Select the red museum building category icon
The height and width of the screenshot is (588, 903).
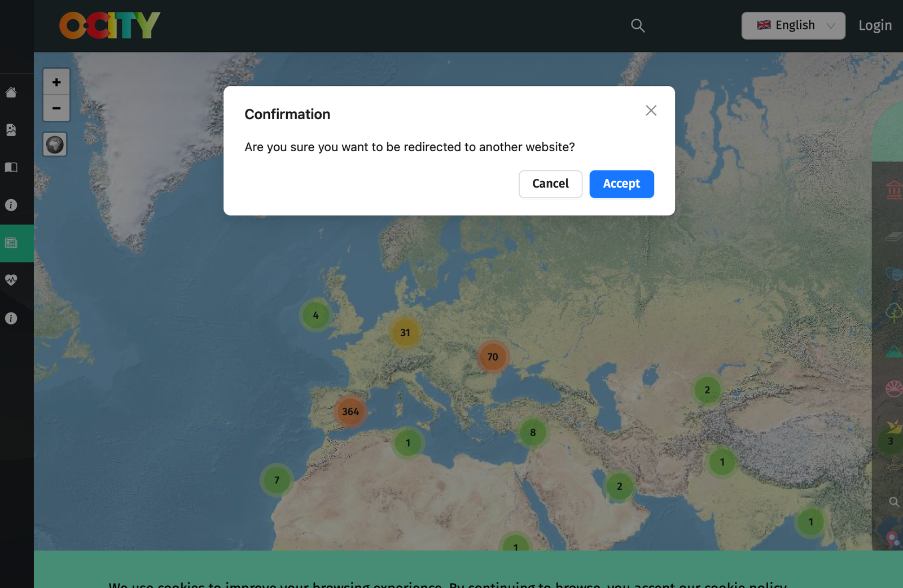[x=894, y=190]
